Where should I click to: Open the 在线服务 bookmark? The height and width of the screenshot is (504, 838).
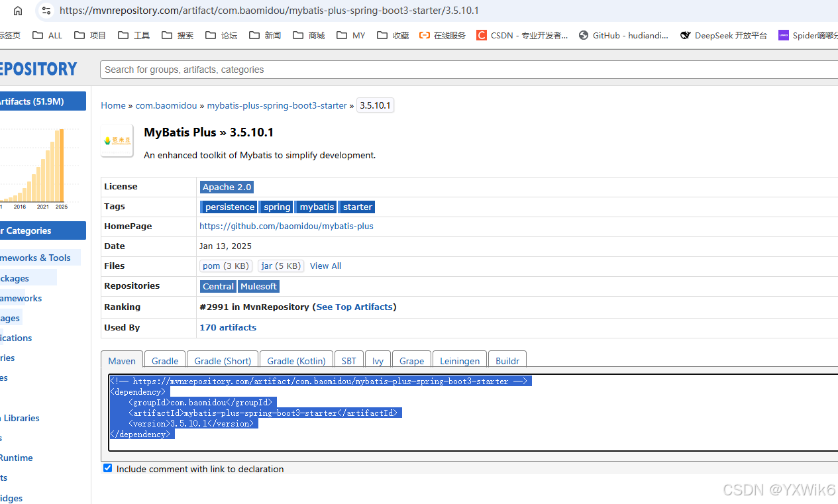[443, 36]
